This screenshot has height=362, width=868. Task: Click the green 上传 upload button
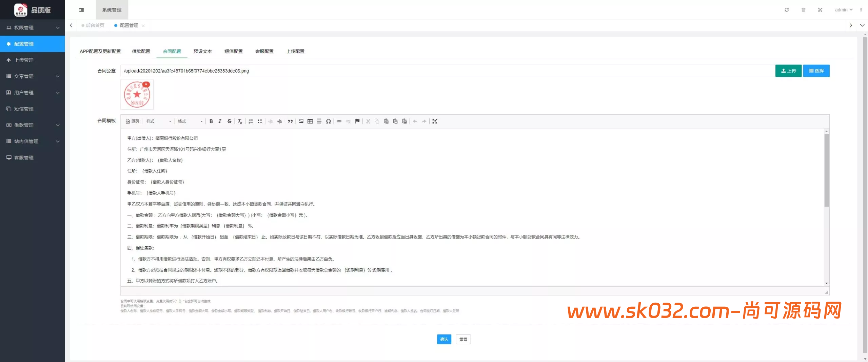coord(788,71)
